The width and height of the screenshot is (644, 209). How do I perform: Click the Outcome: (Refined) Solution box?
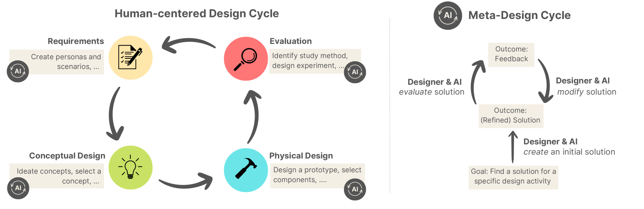(x=511, y=116)
